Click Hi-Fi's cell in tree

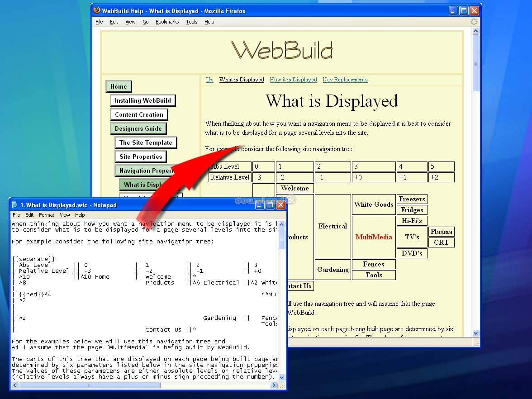coord(412,221)
